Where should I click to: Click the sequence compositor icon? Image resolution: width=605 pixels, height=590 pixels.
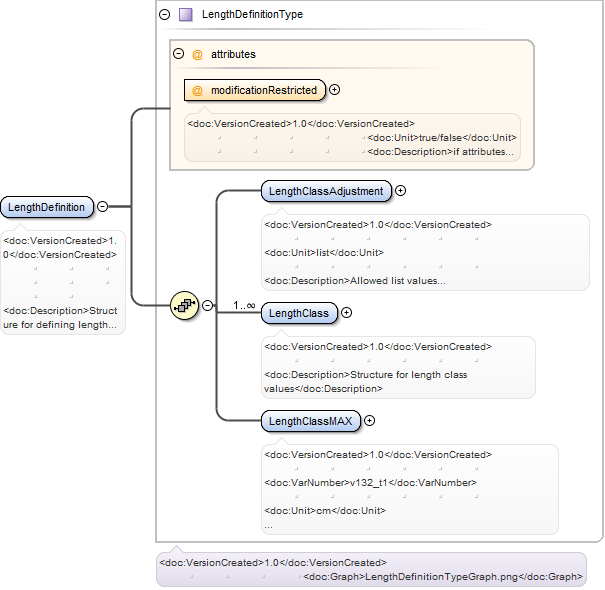[x=184, y=306]
